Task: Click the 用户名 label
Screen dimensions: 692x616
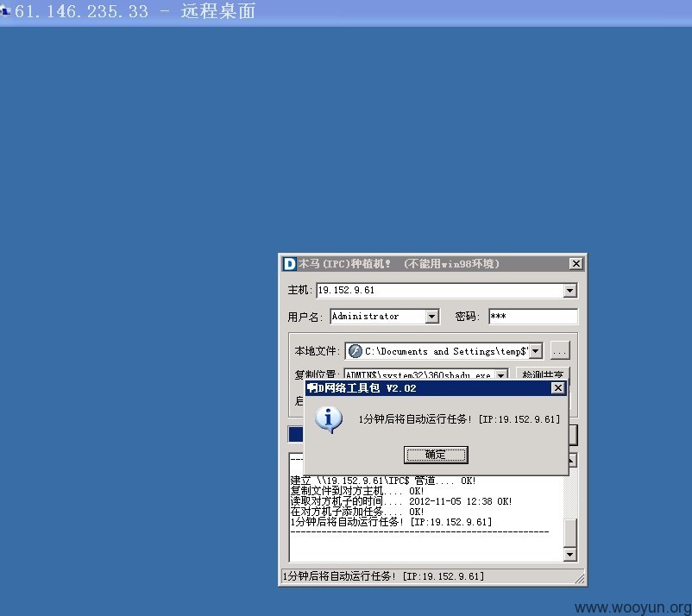Action: 305,317
